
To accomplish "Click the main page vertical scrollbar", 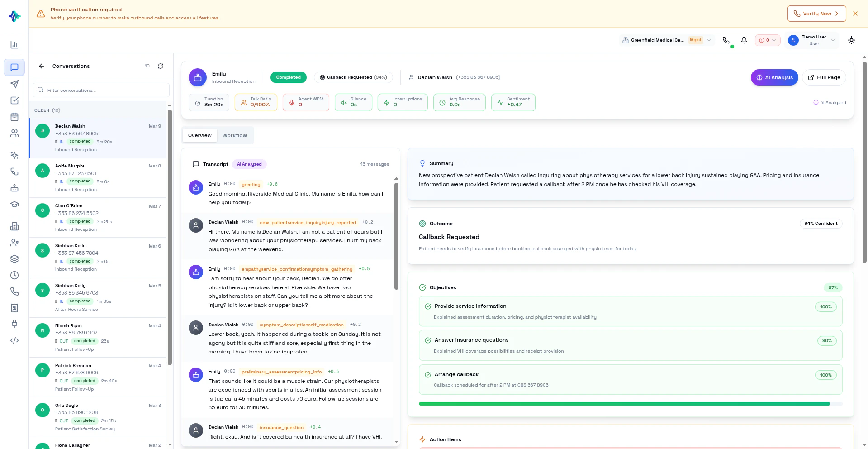I will pyautogui.click(x=864, y=162).
